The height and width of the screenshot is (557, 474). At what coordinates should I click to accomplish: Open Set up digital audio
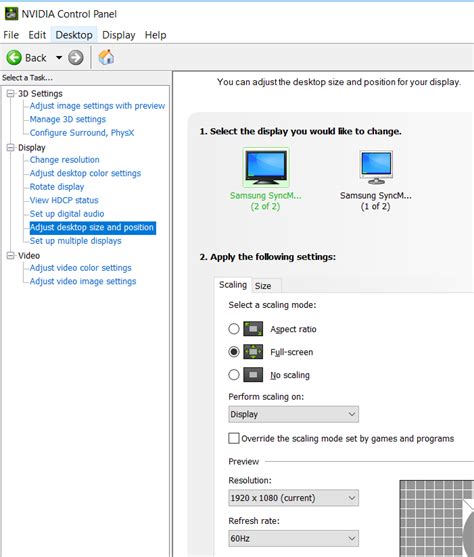coord(67,214)
